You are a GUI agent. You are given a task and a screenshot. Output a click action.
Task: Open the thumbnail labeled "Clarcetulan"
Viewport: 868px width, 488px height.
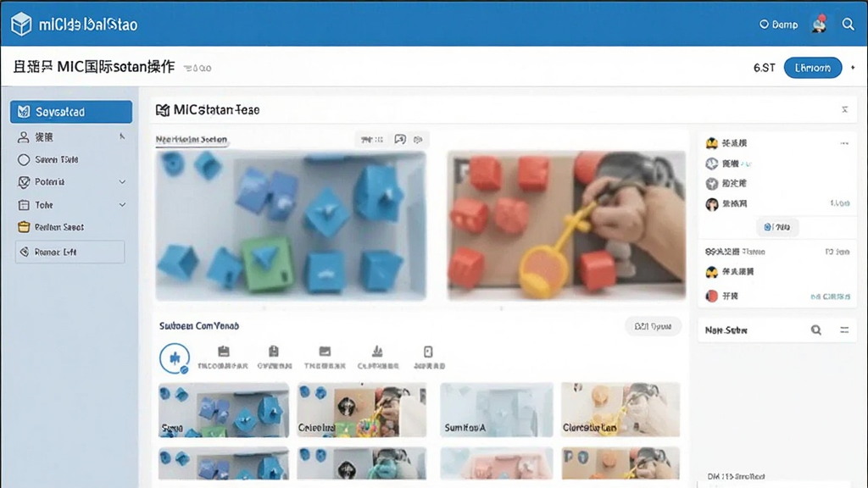pos(620,410)
